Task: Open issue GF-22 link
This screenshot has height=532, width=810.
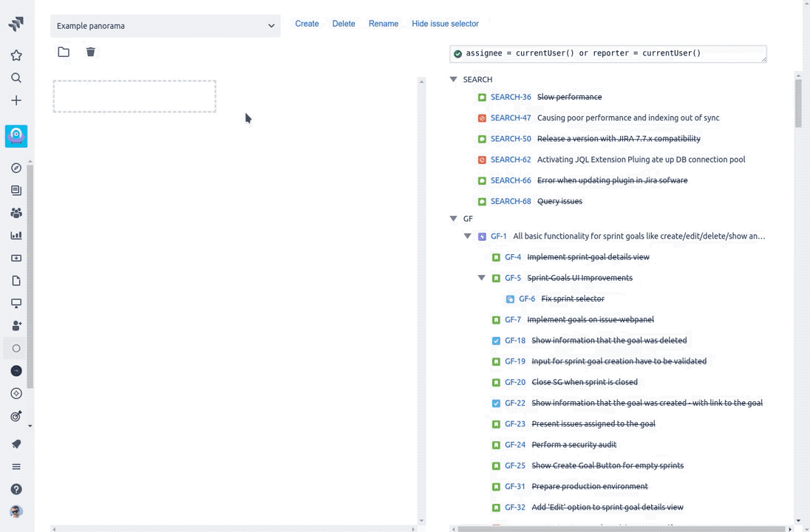Action: 514,403
